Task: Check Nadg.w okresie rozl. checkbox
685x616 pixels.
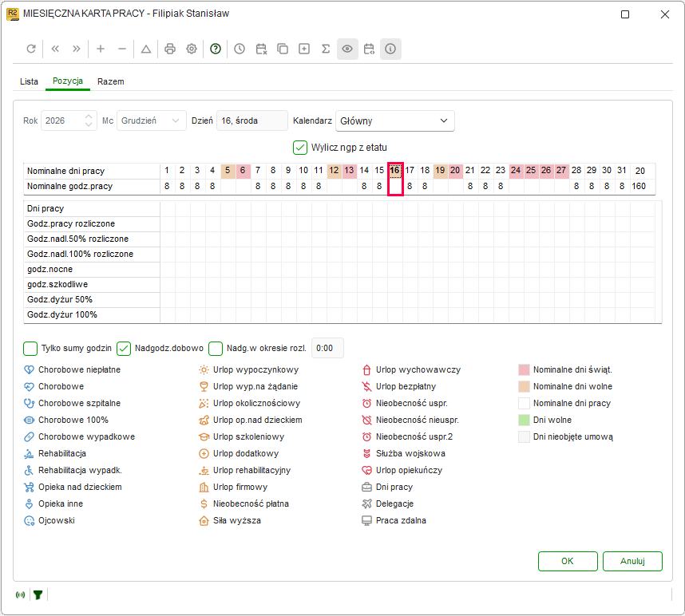Action: tap(216, 349)
